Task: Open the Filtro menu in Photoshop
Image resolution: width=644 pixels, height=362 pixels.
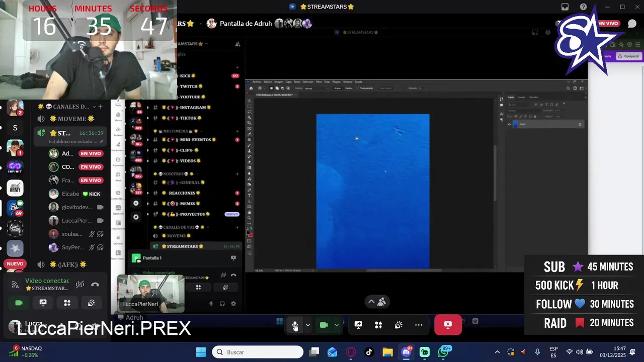Action: click(x=318, y=81)
